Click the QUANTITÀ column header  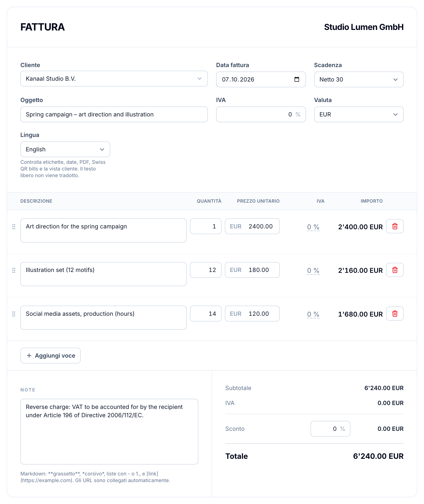coord(209,201)
